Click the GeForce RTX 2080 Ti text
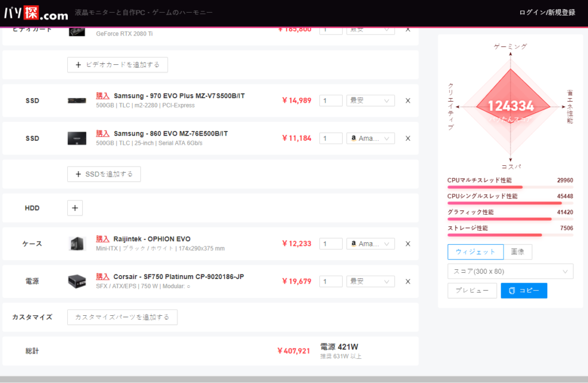588x383 pixels. pos(124,34)
